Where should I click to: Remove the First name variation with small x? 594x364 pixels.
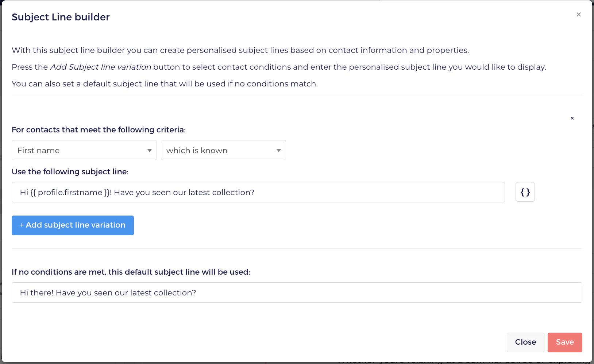572,118
